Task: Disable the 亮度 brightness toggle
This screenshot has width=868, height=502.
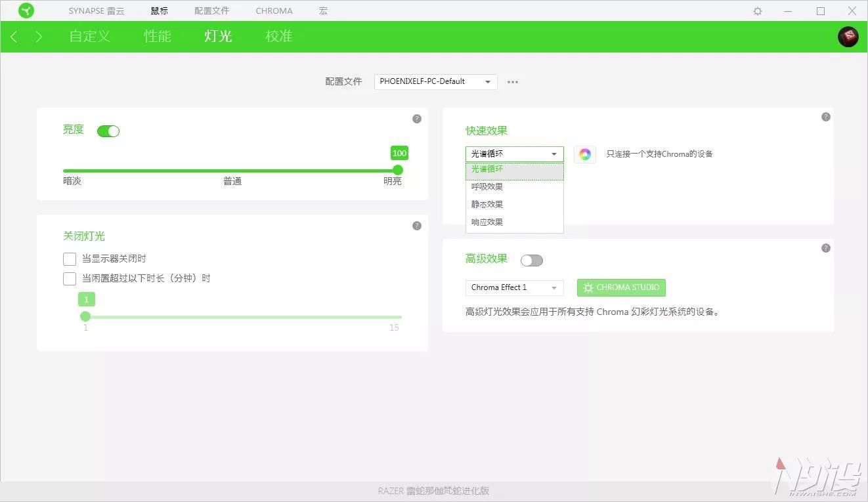Action: click(x=108, y=131)
